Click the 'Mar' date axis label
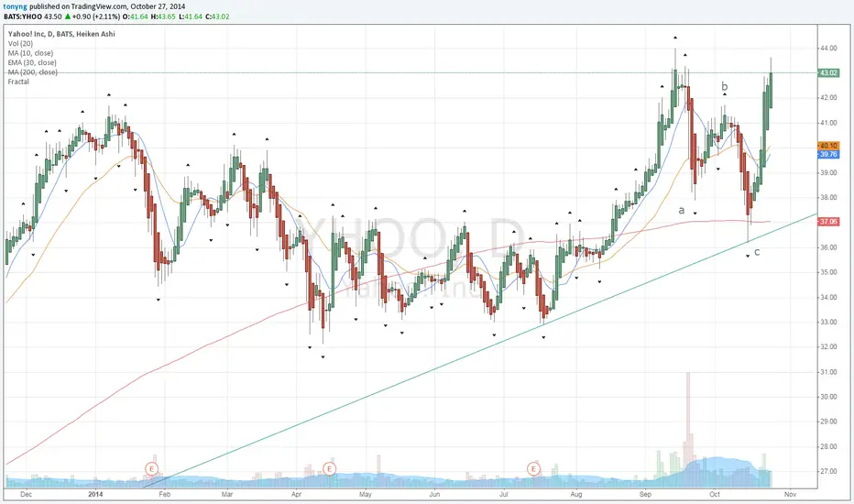The image size is (854, 504). pos(227,495)
